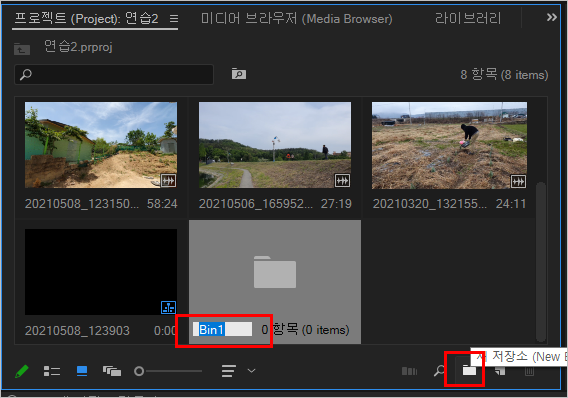This screenshot has height=398, width=568.
Task: Click the New Item icon
Action: (500, 370)
